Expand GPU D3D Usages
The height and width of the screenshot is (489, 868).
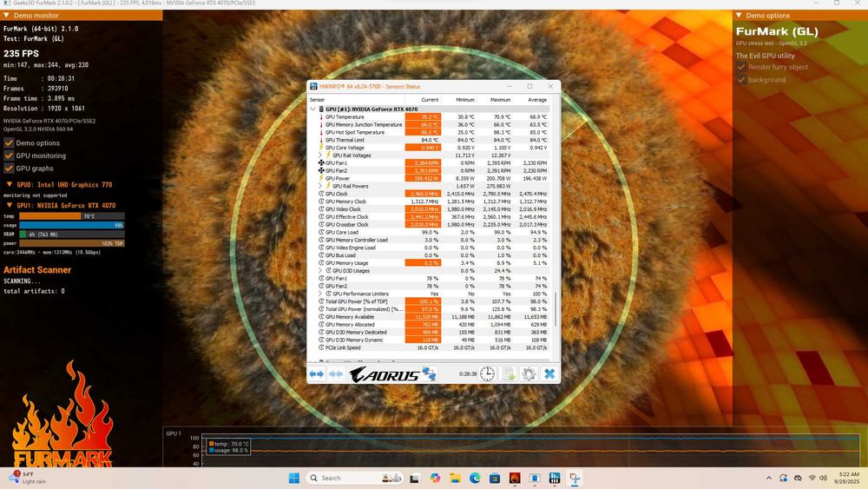(x=320, y=271)
